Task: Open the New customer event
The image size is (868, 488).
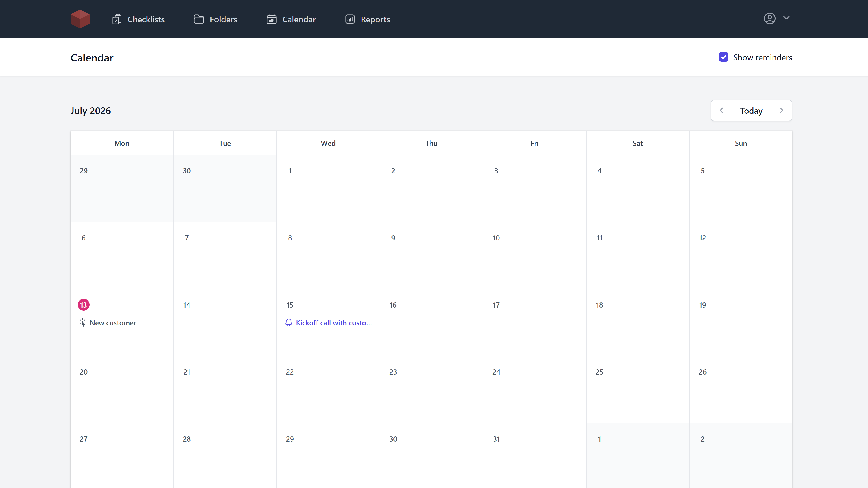Action: coord(107,323)
